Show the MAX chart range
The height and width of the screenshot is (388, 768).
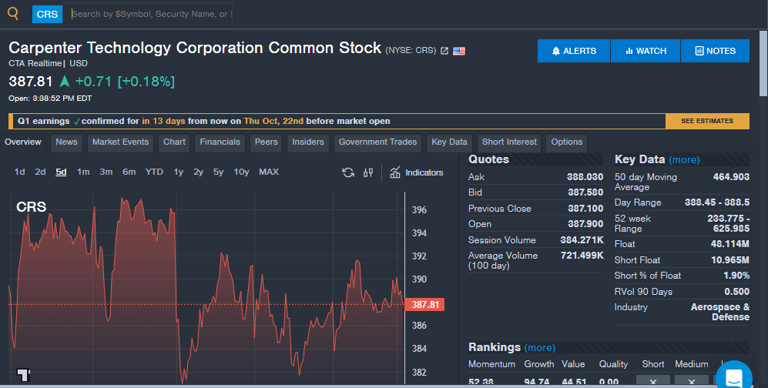coord(269,172)
